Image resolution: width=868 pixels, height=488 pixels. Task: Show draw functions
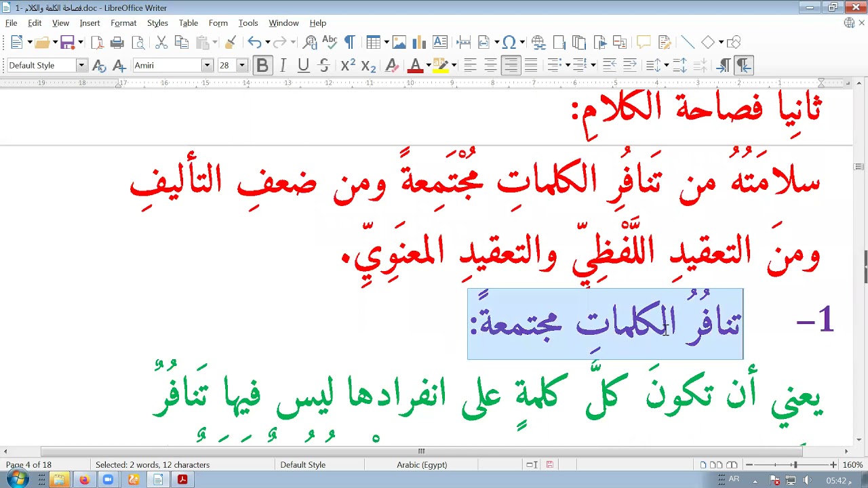(x=734, y=43)
